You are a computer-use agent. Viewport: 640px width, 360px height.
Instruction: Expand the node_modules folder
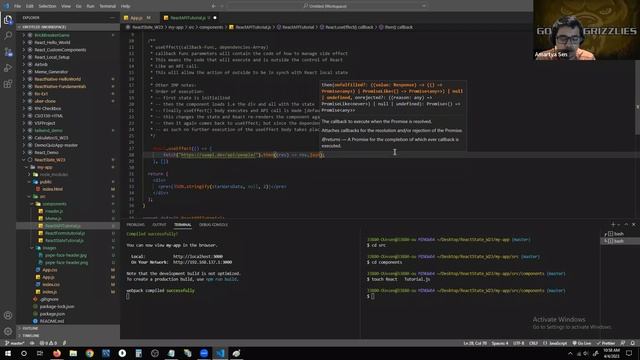click(68, 175)
